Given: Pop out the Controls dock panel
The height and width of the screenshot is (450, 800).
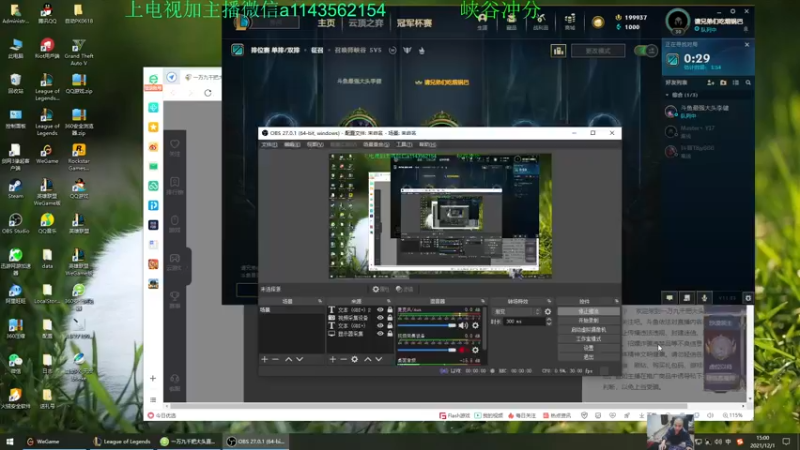Looking at the screenshot, I should point(616,301).
